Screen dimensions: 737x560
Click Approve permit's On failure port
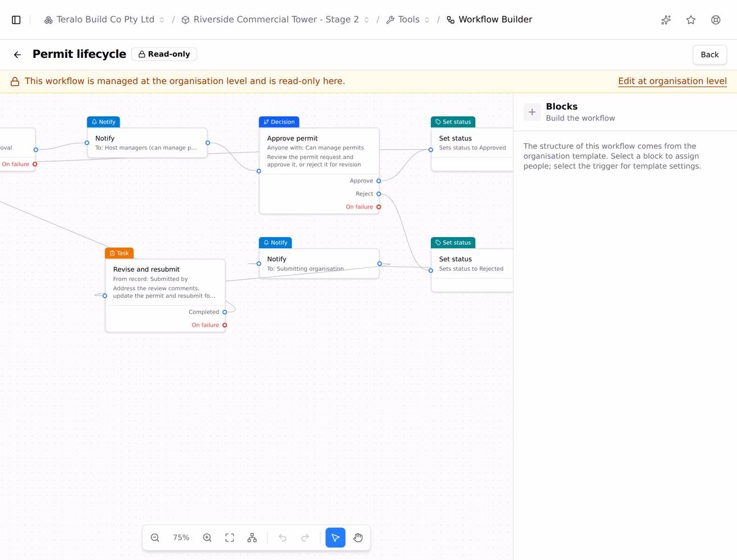(379, 207)
